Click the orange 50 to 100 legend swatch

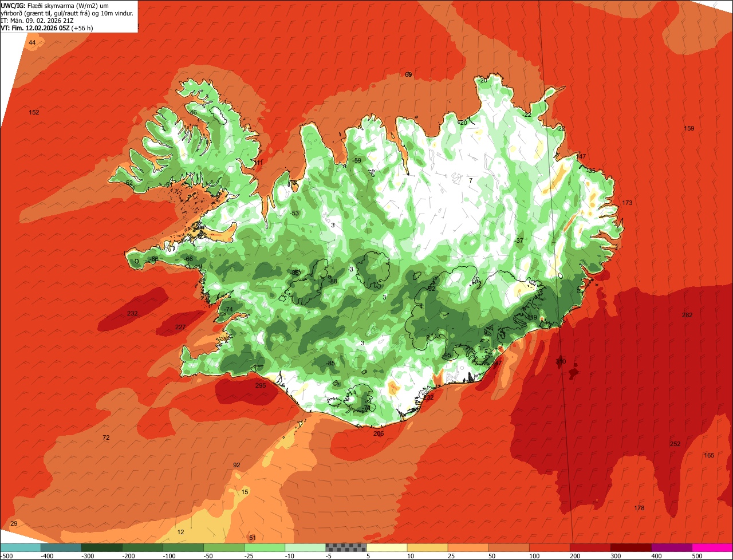coord(509,548)
